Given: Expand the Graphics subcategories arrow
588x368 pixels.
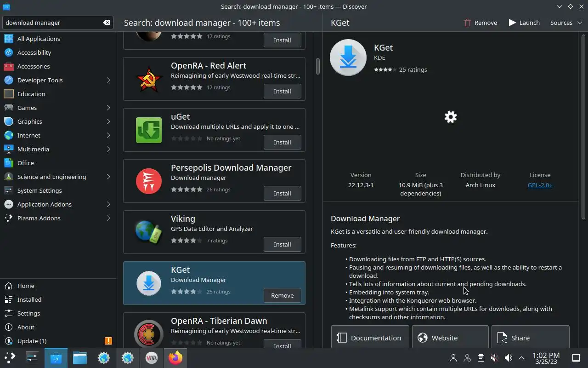Looking at the screenshot, I should (108, 121).
